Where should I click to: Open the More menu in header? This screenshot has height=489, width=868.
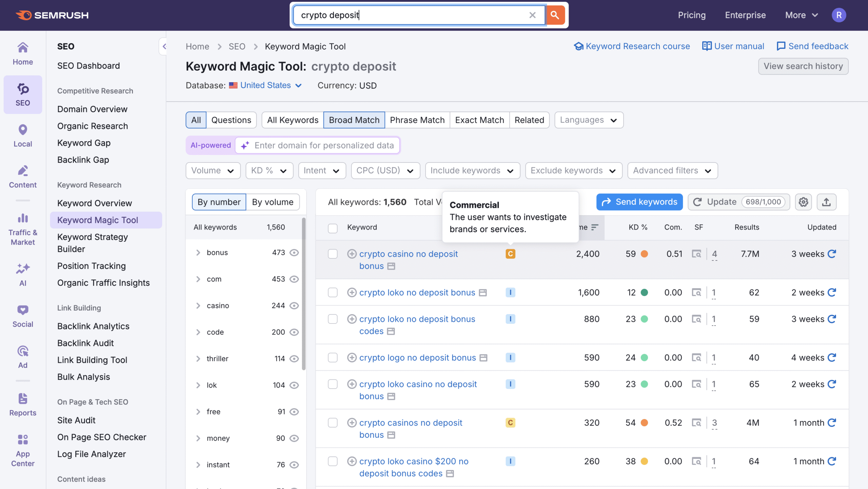pyautogui.click(x=802, y=15)
